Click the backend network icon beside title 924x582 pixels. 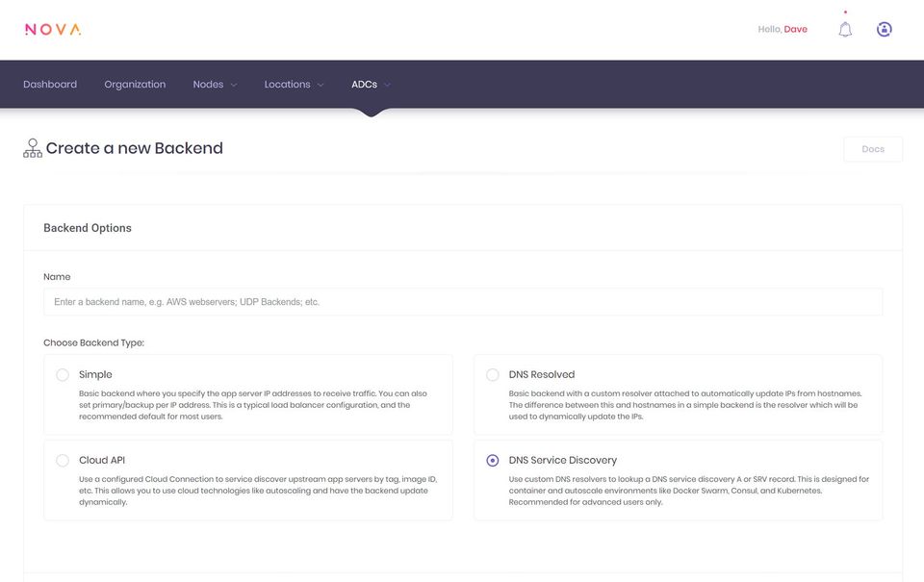(33, 148)
